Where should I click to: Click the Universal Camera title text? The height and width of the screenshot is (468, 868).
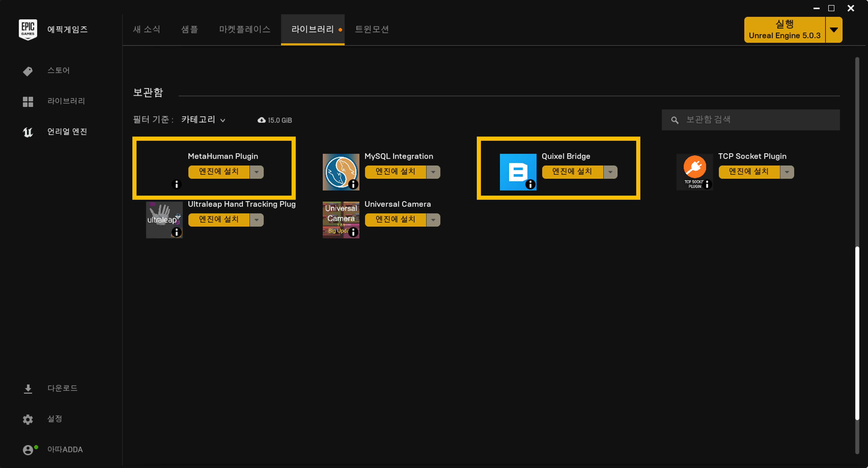click(398, 204)
